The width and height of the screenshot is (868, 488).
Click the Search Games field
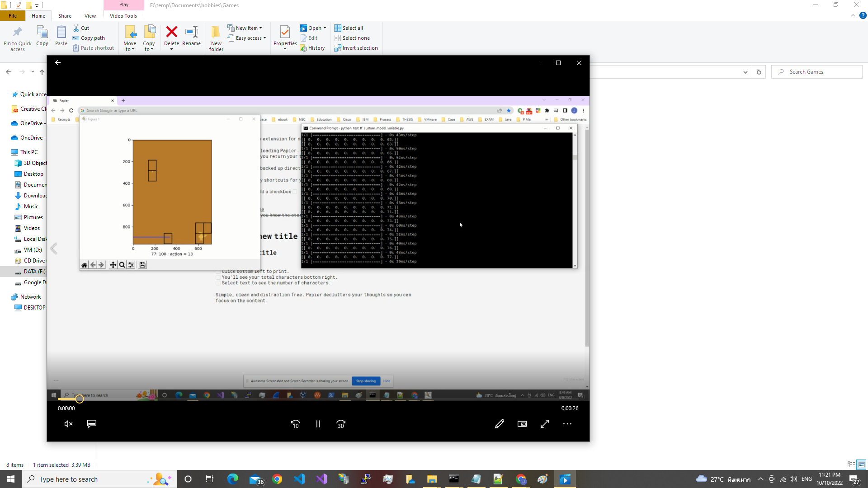[x=817, y=72]
